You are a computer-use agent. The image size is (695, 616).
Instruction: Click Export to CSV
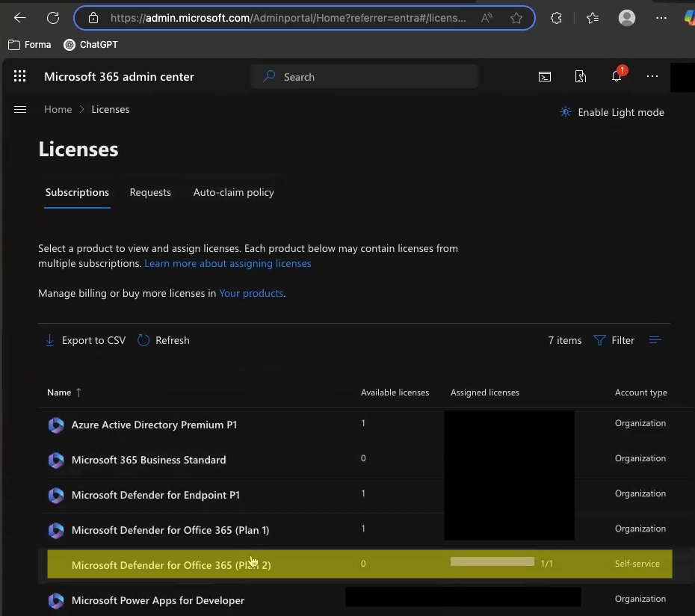coord(84,340)
